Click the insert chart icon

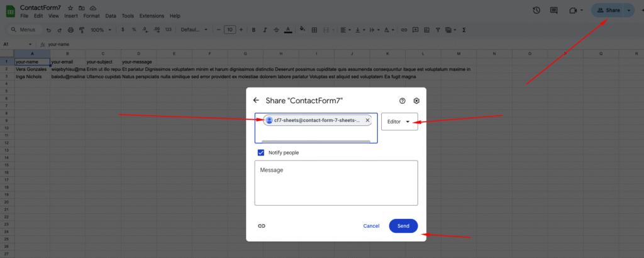(426, 30)
